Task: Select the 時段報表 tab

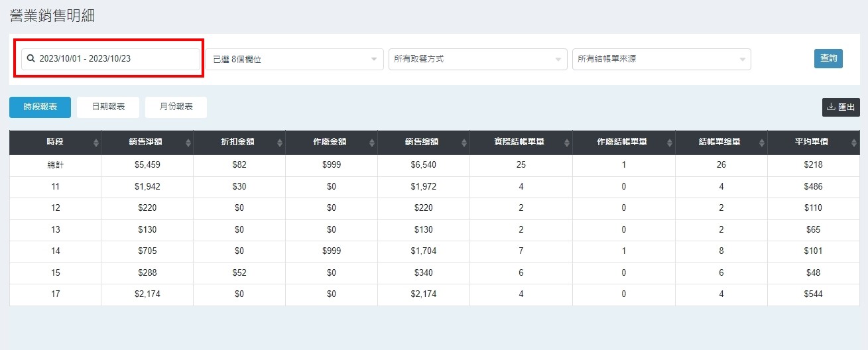Action: tap(40, 107)
